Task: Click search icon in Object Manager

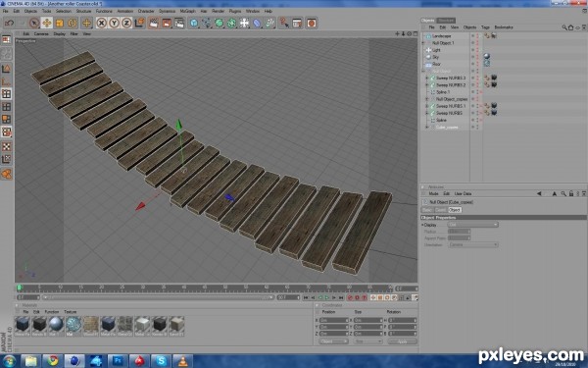Action: [564, 27]
